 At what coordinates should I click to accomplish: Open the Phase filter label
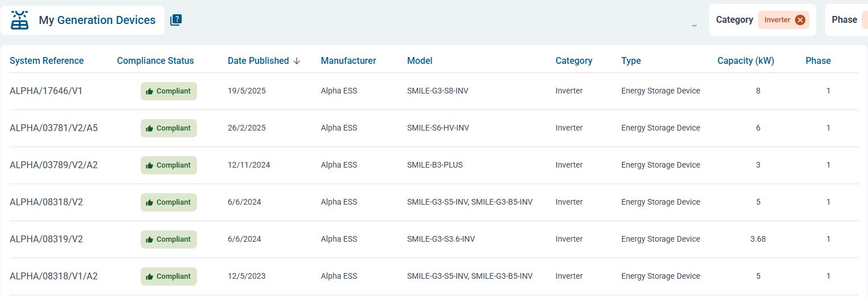[x=844, y=20]
